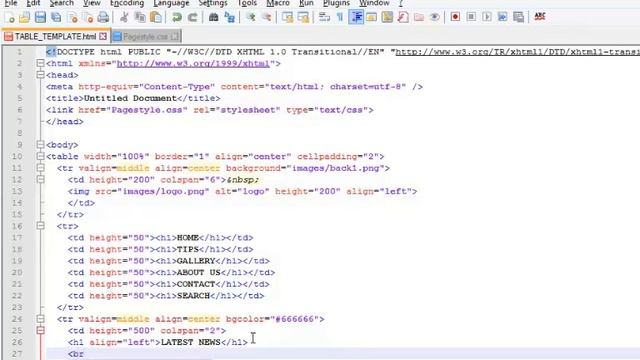Open the Encoding menu
Screen dimensions: 640x360
pos(127,3)
